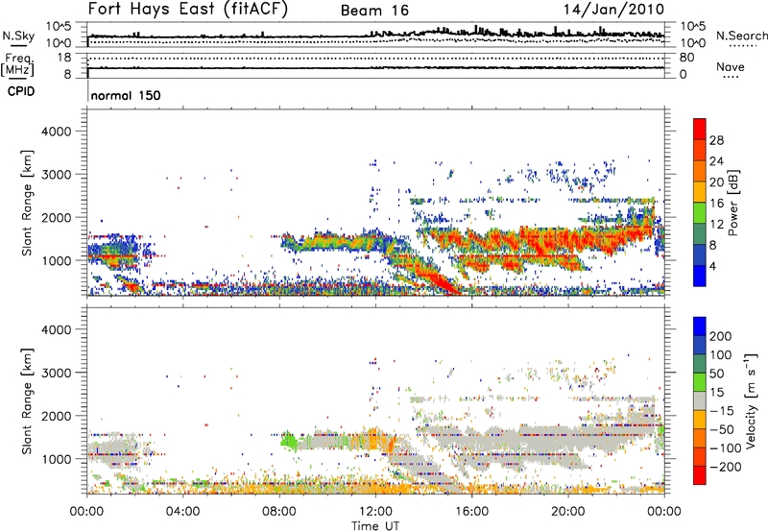Click the '08:00' time tick label

click(279, 512)
